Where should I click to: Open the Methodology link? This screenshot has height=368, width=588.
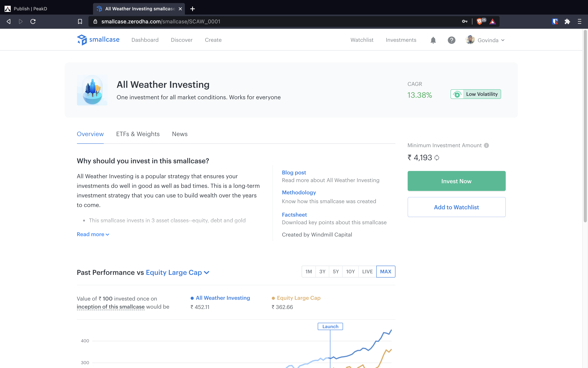click(299, 192)
